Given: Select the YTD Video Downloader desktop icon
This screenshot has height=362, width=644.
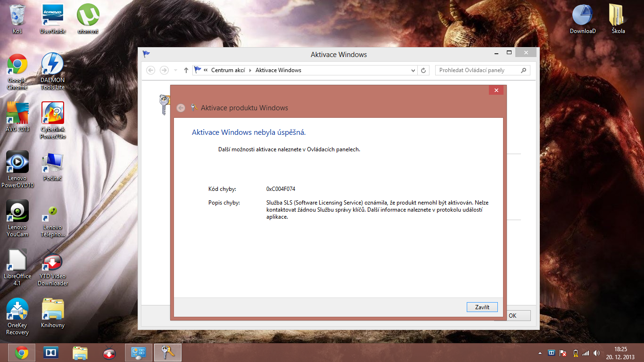Looking at the screenshot, I should (52, 268).
